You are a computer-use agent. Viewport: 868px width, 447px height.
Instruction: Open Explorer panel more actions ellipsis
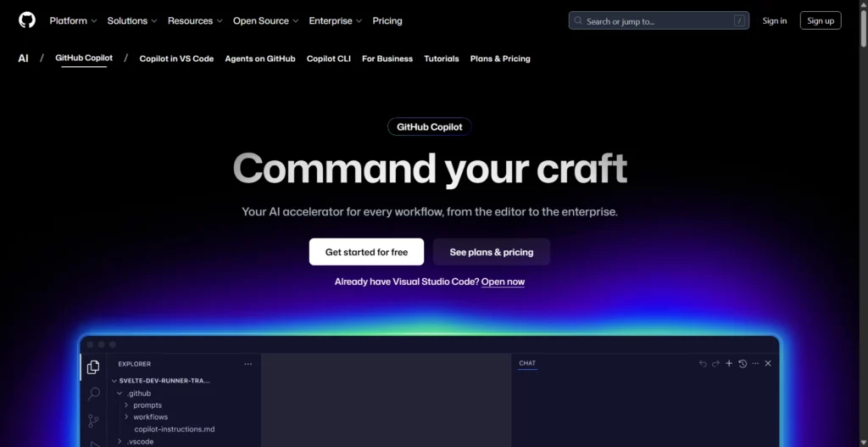tap(248, 364)
